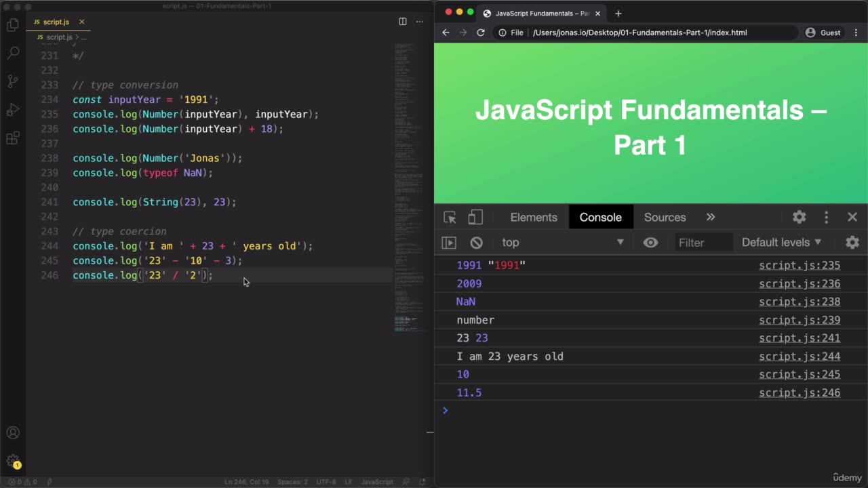The image size is (868, 488).
Task: Close the script.js editor tab
Action: point(81,22)
